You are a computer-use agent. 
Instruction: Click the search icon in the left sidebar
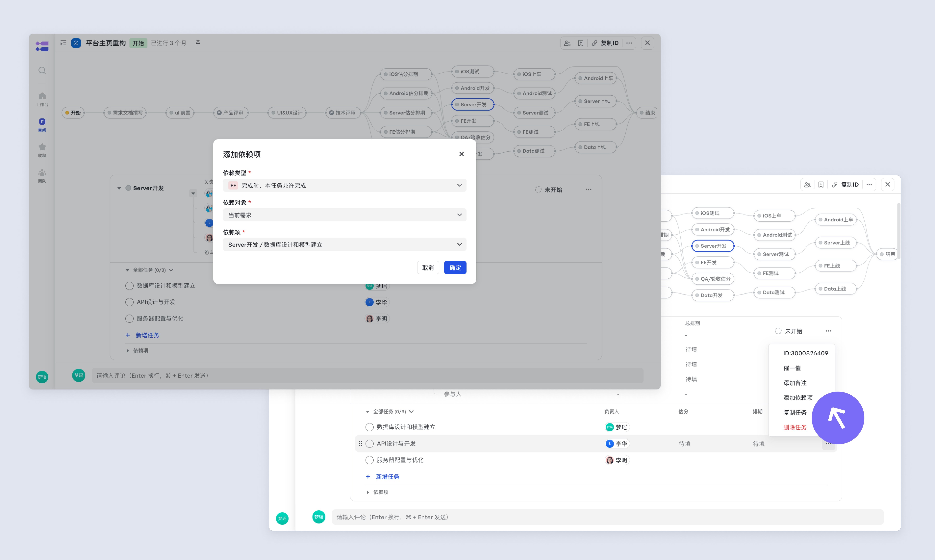(x=42, y=71)
